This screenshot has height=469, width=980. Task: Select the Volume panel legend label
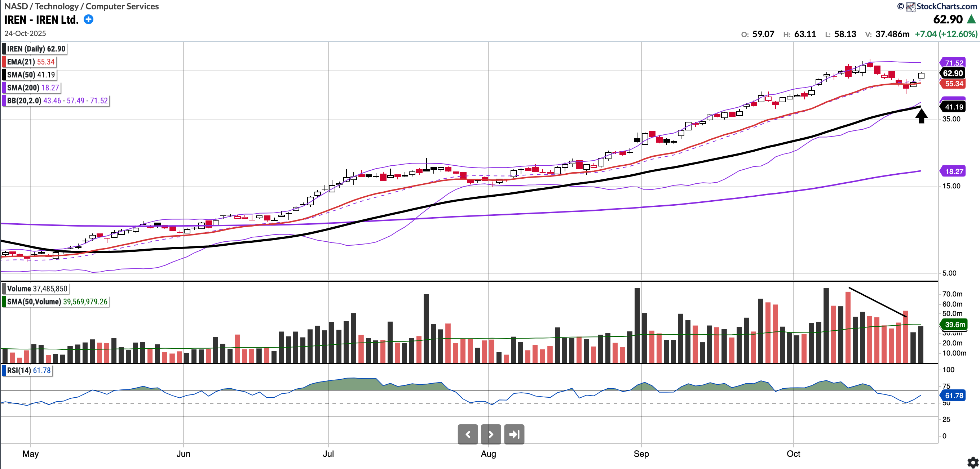(36, 289)
